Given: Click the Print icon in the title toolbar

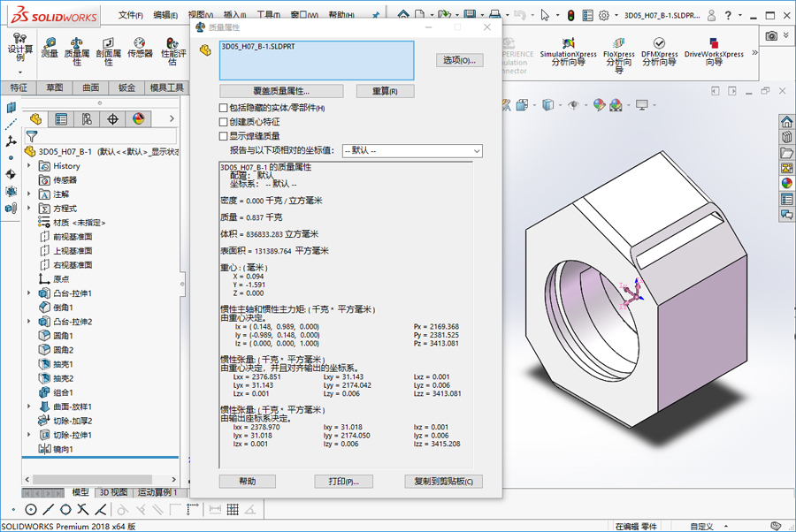Looking at the screenshot, I should pyautogui.click(x=495, y=15).
